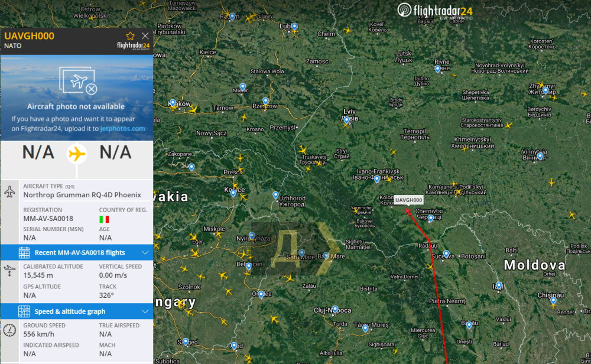The height and width of the screenshot is (364, 591).
Task: Expand Speed & altitude graph section
Action: coord(77,311)
